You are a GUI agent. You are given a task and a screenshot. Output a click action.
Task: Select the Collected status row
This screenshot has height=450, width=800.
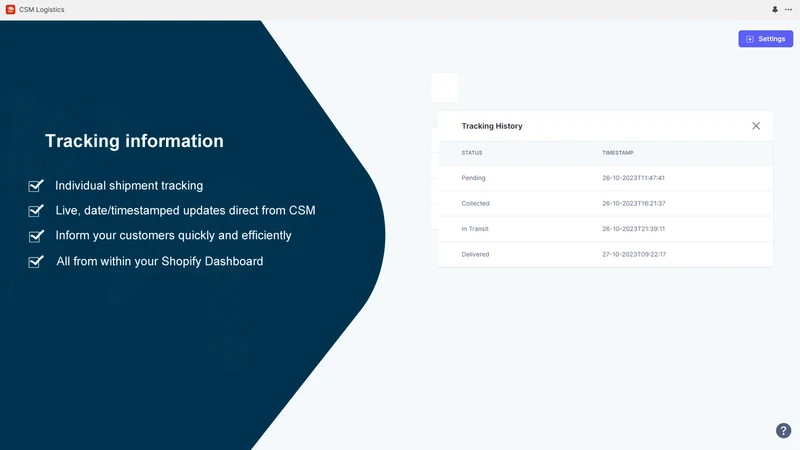pos(605,204)
